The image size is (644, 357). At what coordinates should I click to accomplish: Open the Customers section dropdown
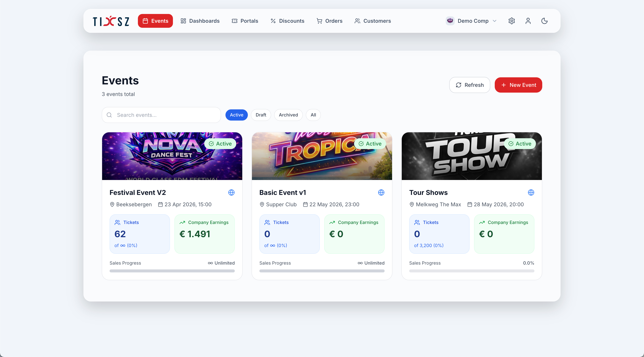[x=372, y=21]
